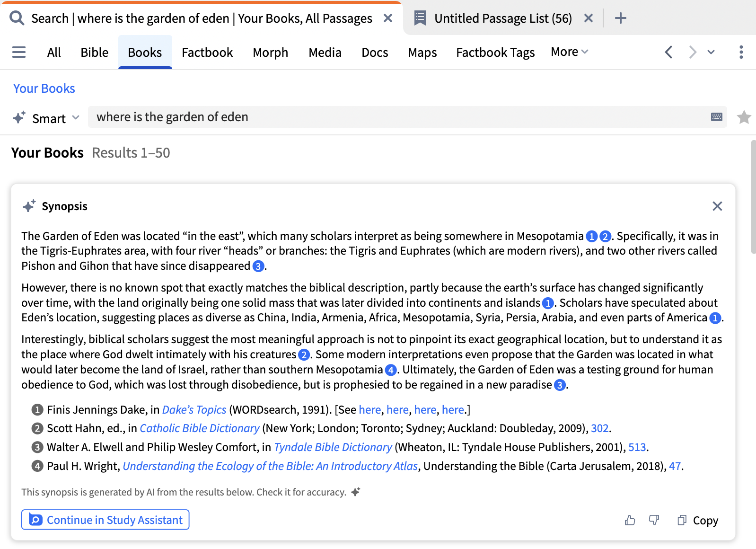Open the Factbook Tags tab
Viewport: 756px width, 549px height.
click(495, 53)
